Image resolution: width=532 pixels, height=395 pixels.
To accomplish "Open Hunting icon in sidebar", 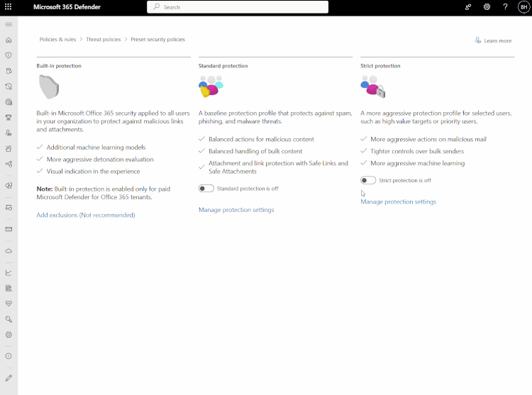I will [x=9, y=71].
